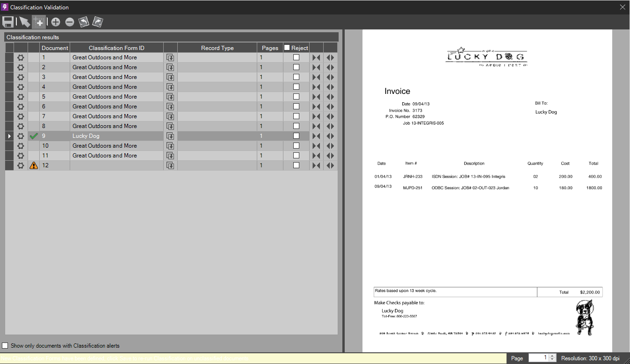Viewport: 630px width, 364px height.
Task: Select the arrow pointer tool
Action: [x=24, y=22]
